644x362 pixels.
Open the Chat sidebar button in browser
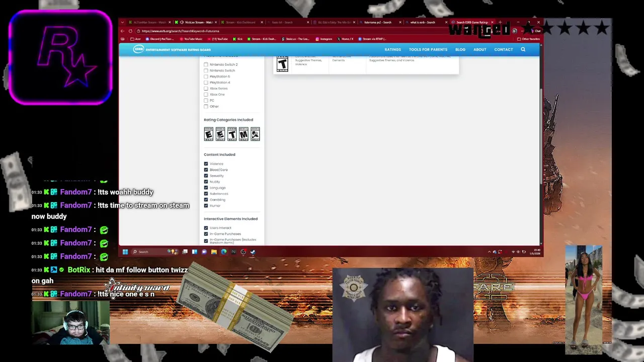pos(536,31)
